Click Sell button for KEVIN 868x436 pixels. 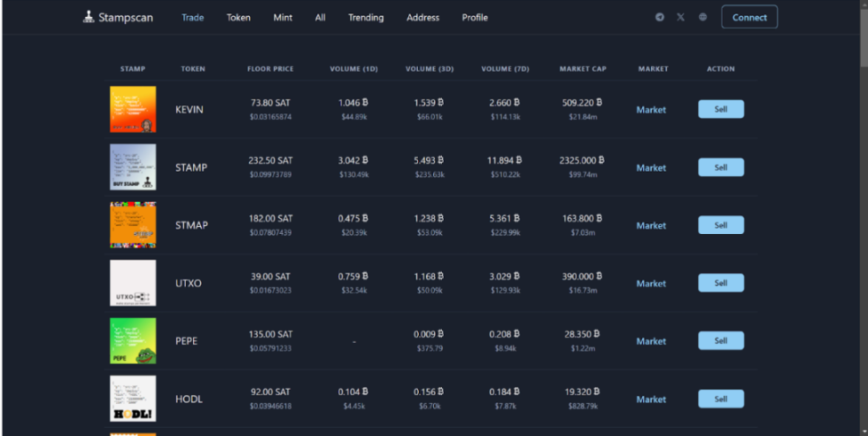721,110
